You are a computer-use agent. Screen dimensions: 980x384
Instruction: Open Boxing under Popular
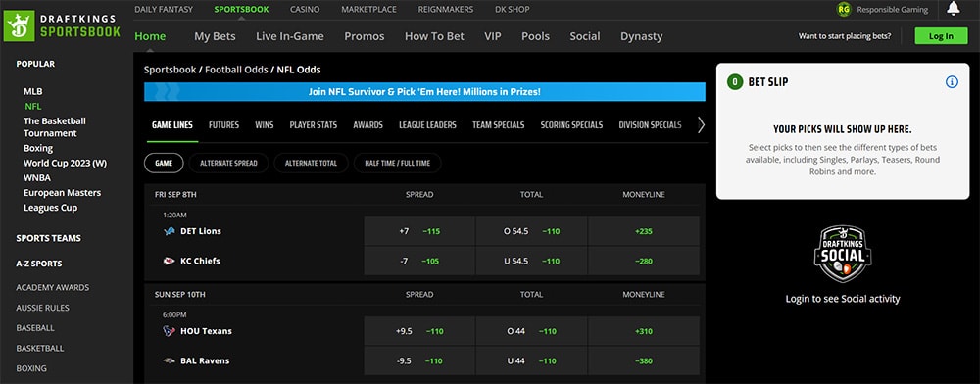tap(38, 148)
